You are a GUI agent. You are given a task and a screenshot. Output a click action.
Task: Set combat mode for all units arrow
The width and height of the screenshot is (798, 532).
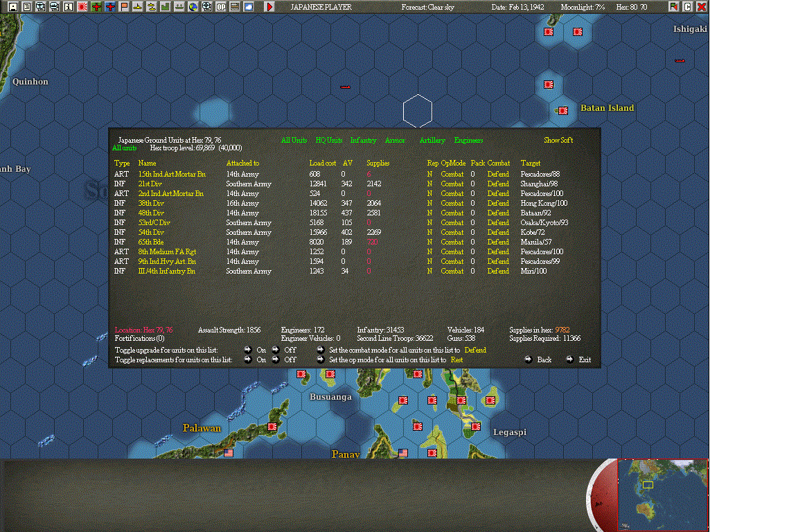coord(320,350)
